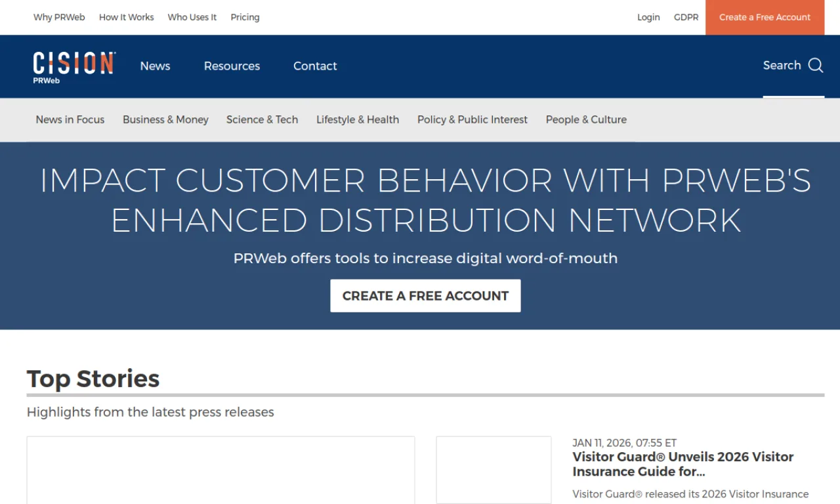Click the Visitor Guard story thumbnail
The image size is (840, 504).
pos(493,470)
